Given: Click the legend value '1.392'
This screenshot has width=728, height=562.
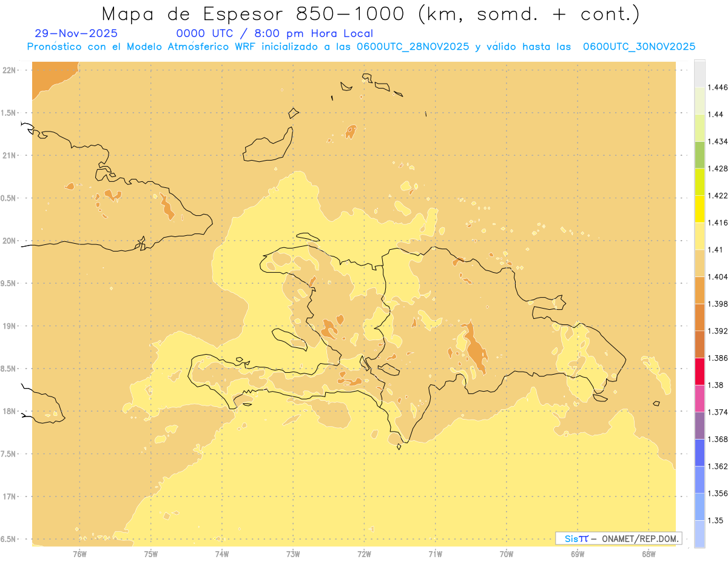Looking at the screenshot, I should (x=717, y=331).
